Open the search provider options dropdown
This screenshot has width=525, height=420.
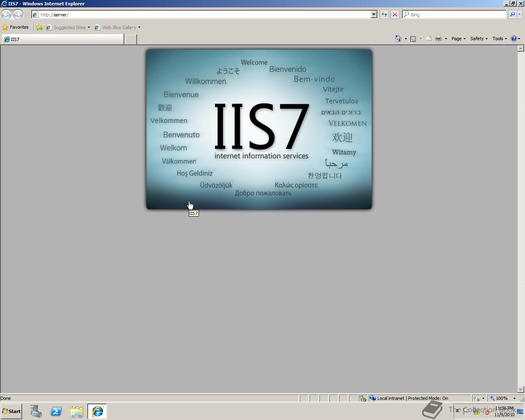click(520, 14)
